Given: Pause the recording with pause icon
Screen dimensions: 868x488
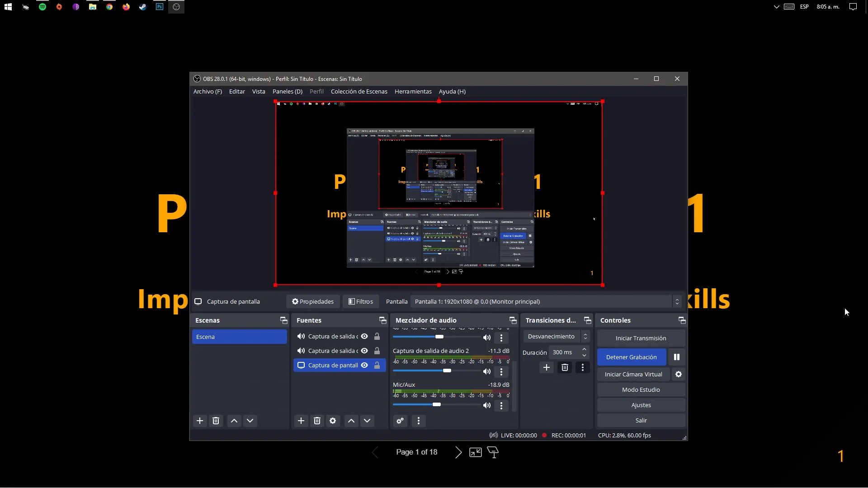Looking at the screenshot, I should 676,357.
